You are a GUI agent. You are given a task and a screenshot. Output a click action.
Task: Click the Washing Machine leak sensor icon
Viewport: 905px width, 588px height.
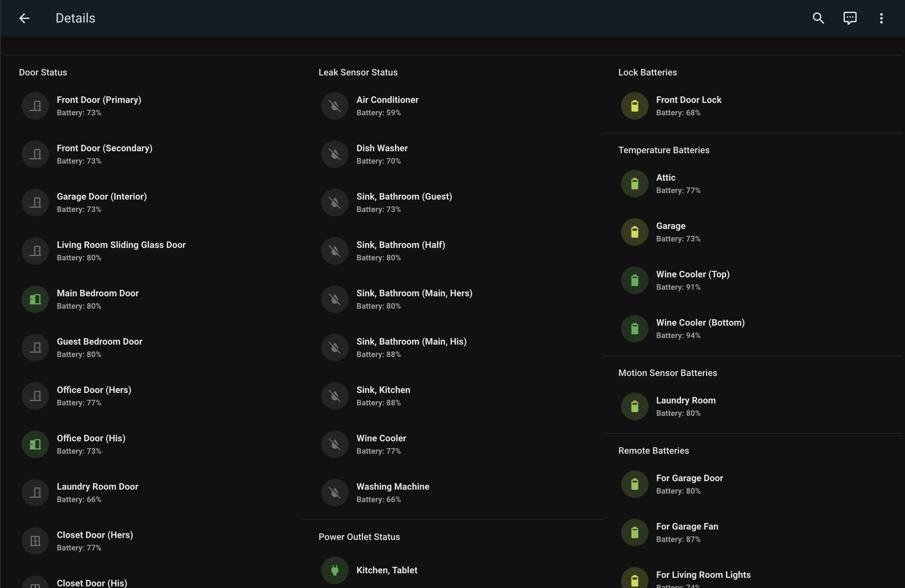[335, 493]
